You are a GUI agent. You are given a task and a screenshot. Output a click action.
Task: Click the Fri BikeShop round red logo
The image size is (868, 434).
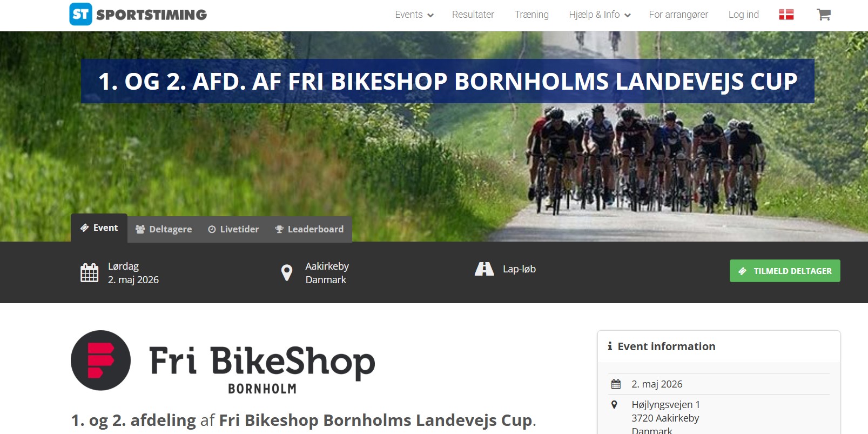[100, 360]
